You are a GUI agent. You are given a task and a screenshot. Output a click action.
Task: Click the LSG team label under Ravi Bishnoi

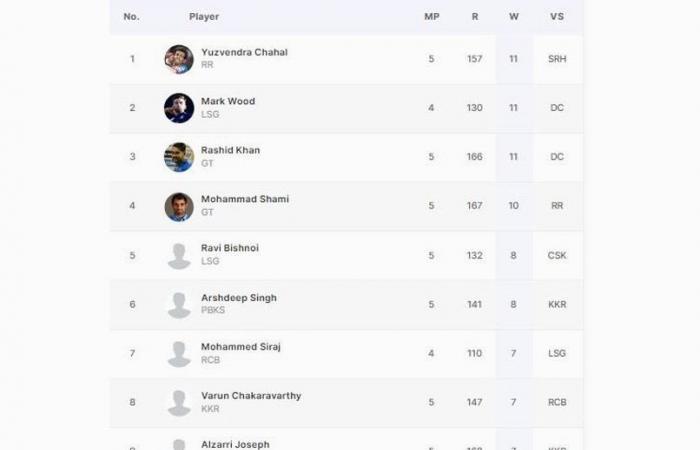click(210, 261)
